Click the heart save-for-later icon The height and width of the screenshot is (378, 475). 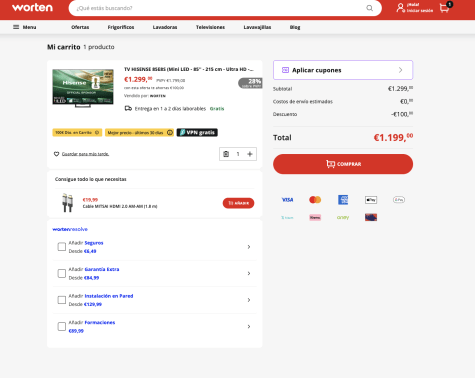coord(56,154)
